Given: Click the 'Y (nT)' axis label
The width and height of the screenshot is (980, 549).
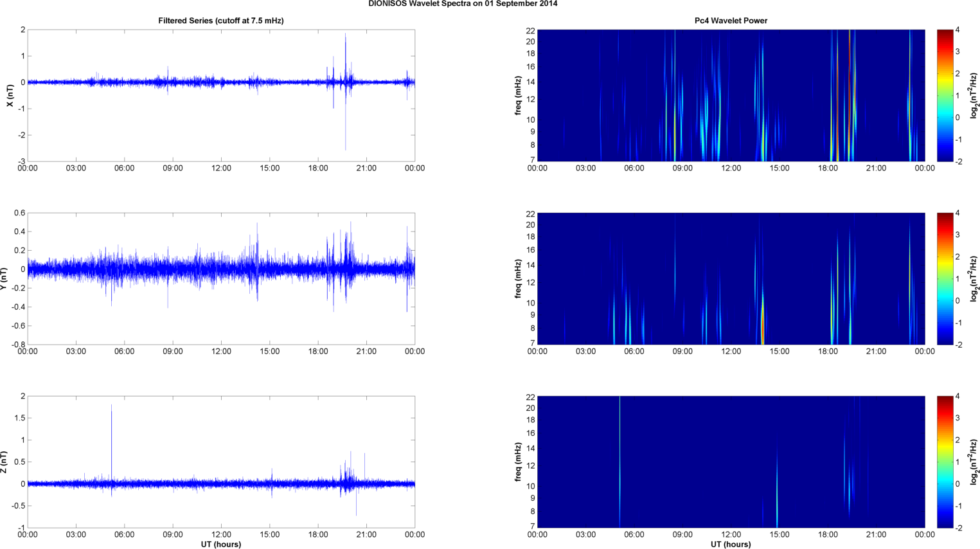Looking at the screenshot, I should point(4,278).
